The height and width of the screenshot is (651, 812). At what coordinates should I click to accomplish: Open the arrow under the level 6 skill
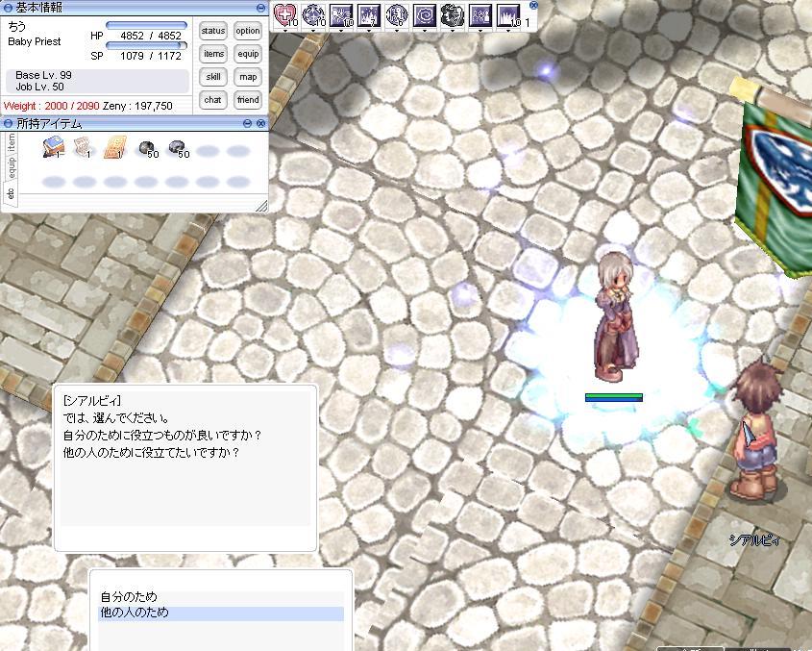pos(397,31)
